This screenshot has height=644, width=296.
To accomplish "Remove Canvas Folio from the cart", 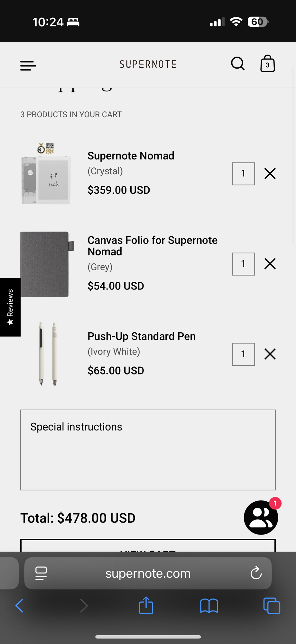I will (270, 264).
